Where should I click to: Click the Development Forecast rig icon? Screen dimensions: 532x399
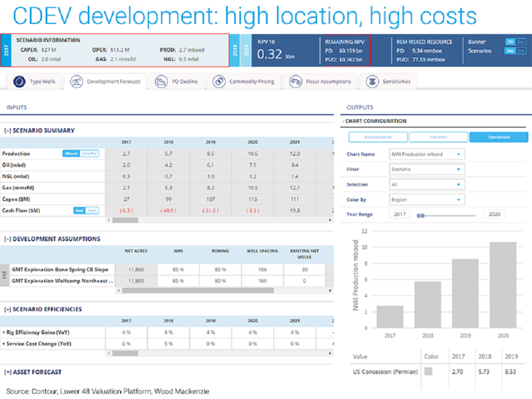(76, 81)
